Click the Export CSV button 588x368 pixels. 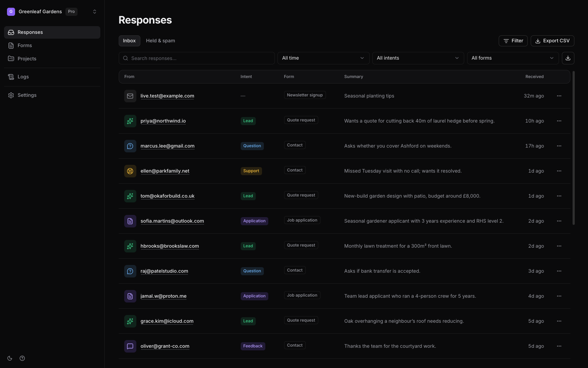pyautogui.click(x=552, y=41)
